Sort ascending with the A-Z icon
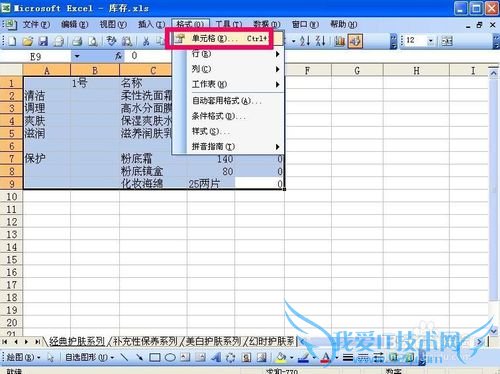Screen dimensions: 500x374 click(305, 41)
